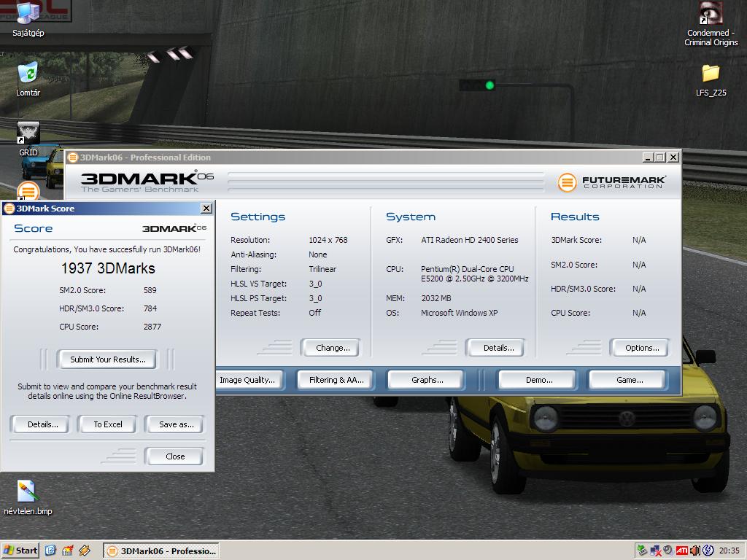Click the ATI tray icon
The image size is (747, 560).
(682, 551)
